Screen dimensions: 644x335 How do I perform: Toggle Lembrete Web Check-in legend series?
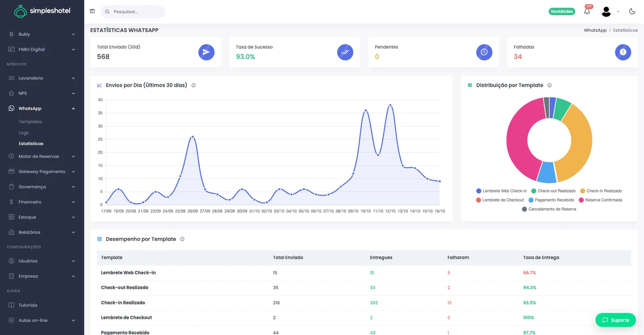pyautogui.click(x=501, y=191)
